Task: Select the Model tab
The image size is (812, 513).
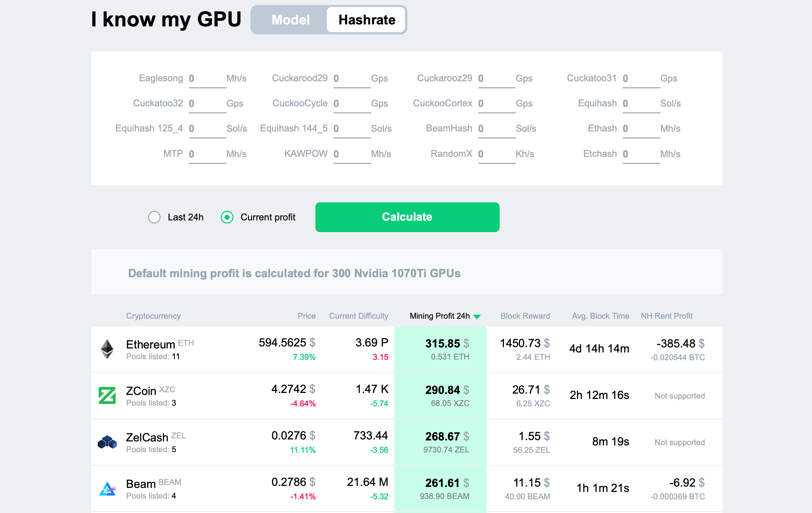Action: pyautogui.click(x=290, y=19)
